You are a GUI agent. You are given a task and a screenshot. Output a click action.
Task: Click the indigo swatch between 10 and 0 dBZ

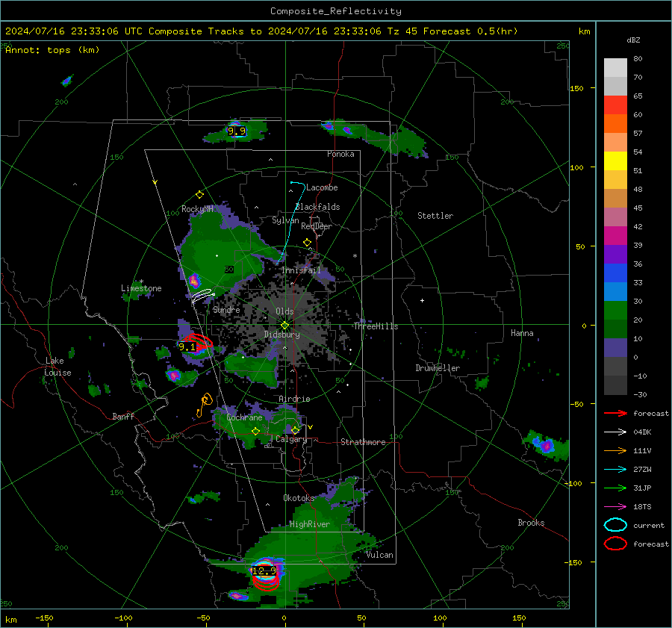click(x=615, y=348)
